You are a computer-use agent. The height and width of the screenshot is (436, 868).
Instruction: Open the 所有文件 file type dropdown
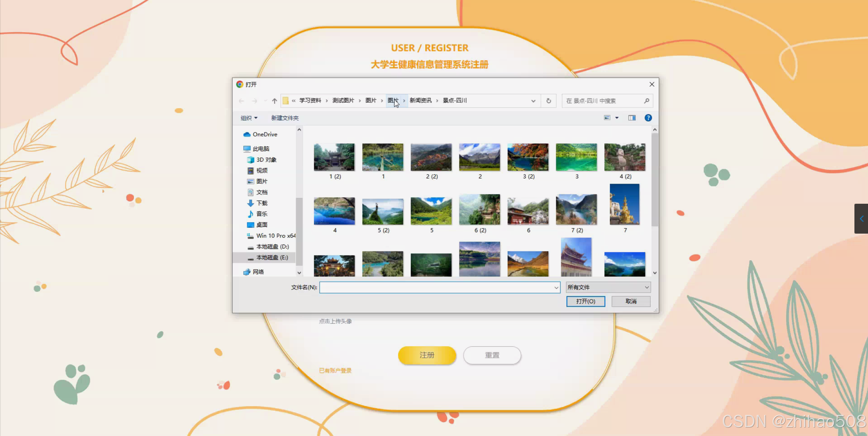tap(608, 287)
